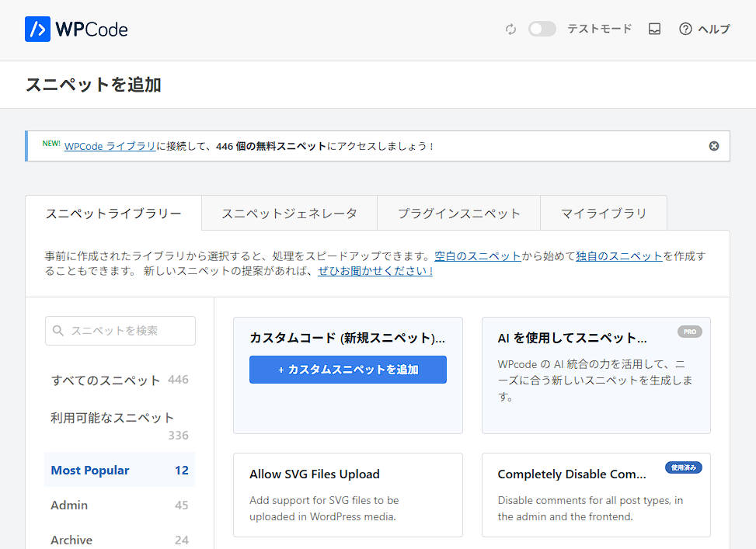Open the プラグインスニペット tab
The height and width of the screenshot is (549, 756).
458,214
